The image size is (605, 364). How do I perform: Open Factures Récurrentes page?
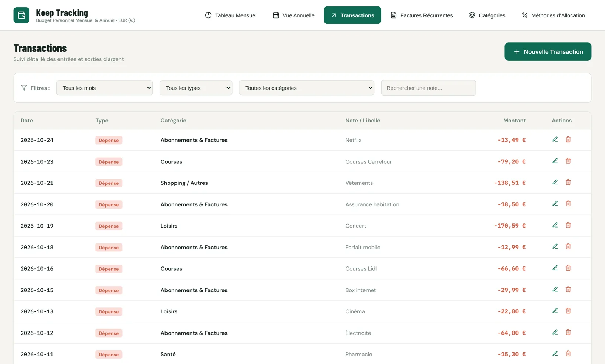(x=422, y=15)
